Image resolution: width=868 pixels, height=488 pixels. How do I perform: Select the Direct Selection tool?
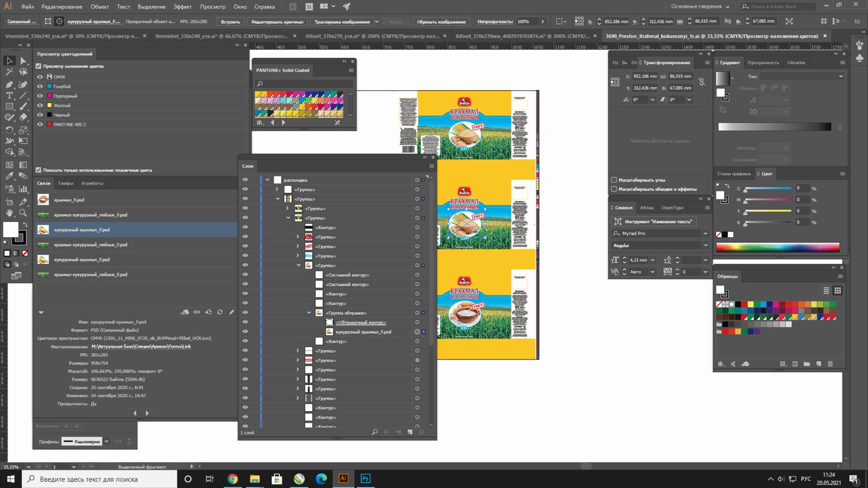23,61
